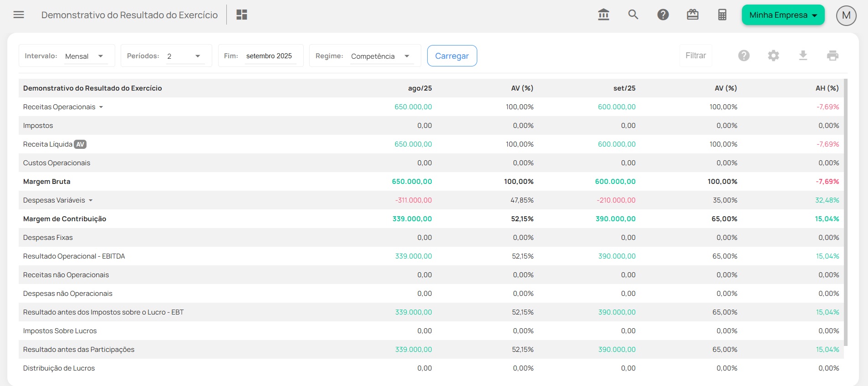
Task: Click the Fim date field setembro 2025
Action: pyautogui.click(x=270, y=56)
